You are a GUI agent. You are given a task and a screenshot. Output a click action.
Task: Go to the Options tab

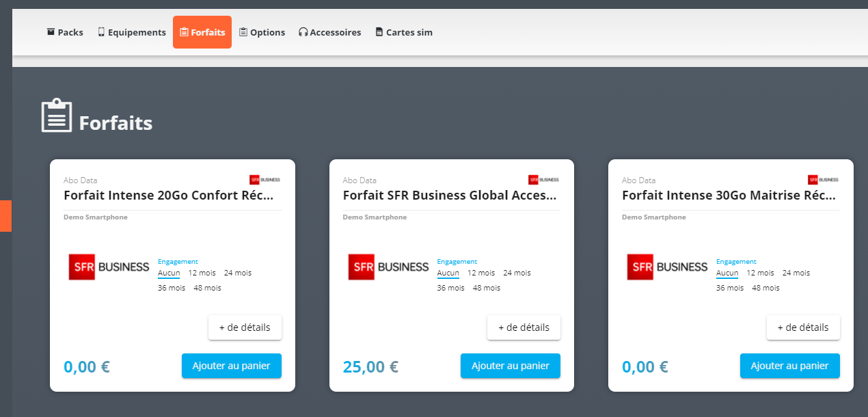click(x=262, y=32)
